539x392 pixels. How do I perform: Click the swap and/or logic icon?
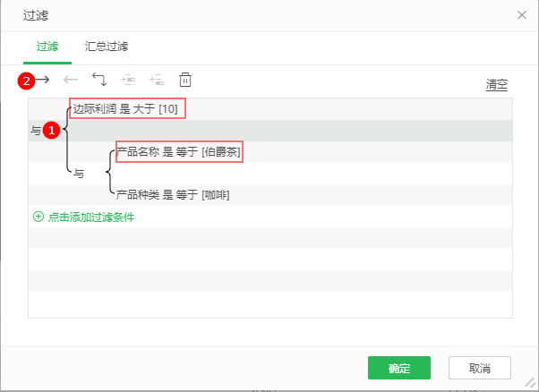click(99, 80)
